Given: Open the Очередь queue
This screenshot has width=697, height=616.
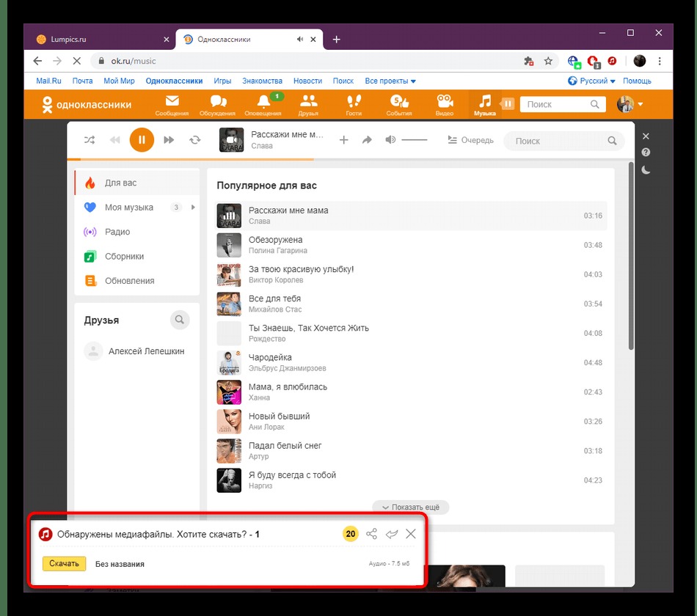Looking at the screenshot, I should point(470,140).
